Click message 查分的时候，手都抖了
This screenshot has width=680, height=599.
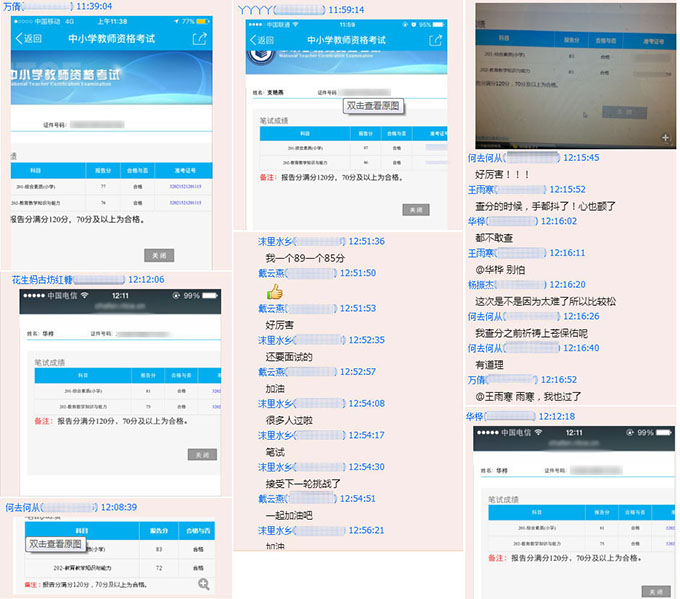545,206
